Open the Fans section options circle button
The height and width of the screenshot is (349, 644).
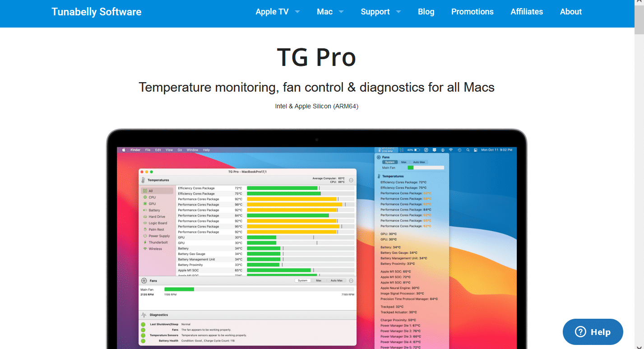(x=351, y=280)
